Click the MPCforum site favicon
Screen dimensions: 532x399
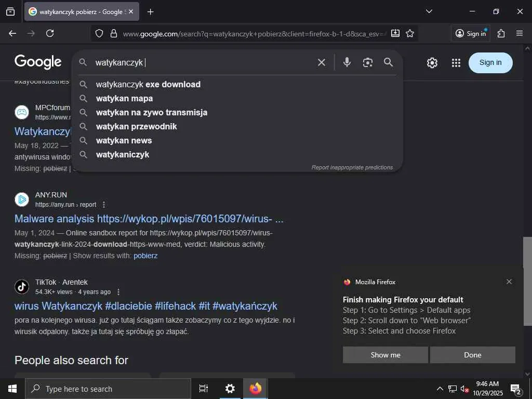[x=22, y=112]
